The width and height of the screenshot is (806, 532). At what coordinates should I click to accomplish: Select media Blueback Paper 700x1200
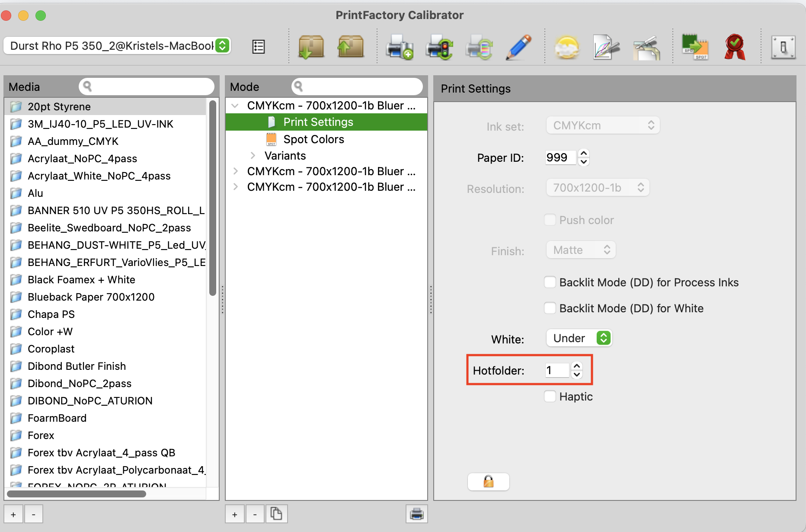(105, 297)
